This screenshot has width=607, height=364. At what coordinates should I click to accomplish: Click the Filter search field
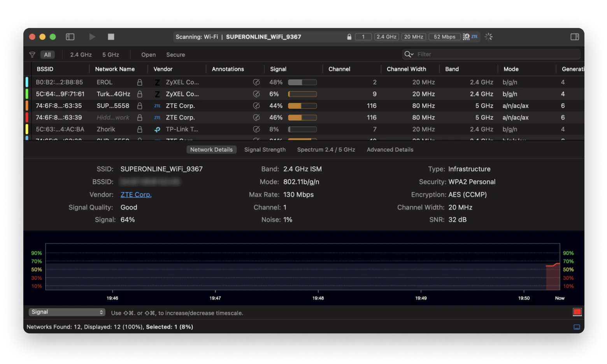(491, 54)
